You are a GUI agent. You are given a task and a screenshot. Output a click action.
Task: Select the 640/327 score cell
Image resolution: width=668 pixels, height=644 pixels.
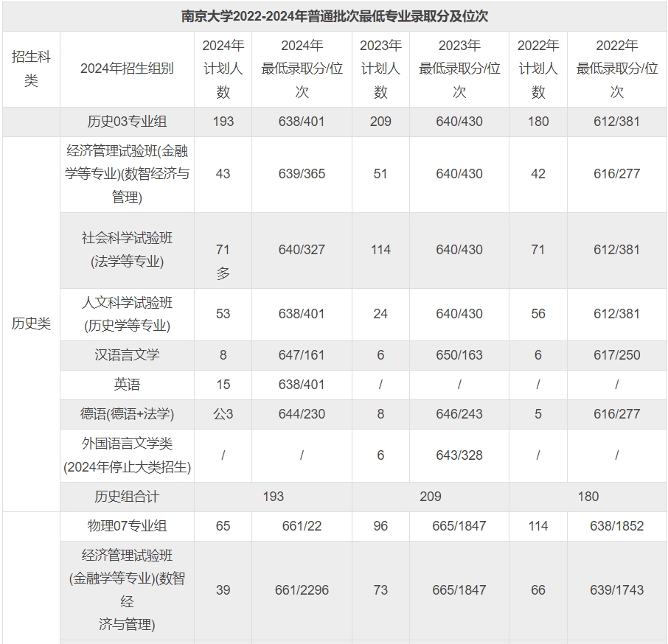coord(302,250)
